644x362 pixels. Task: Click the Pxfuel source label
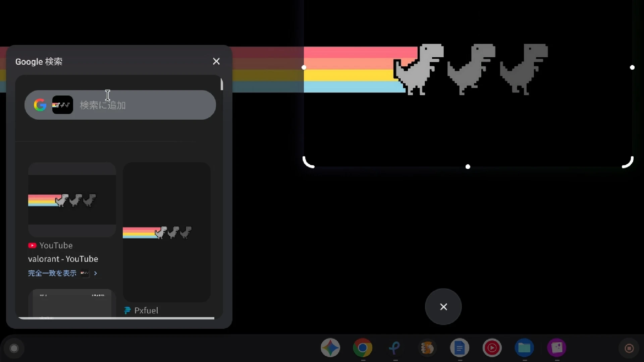pos(146,310)
